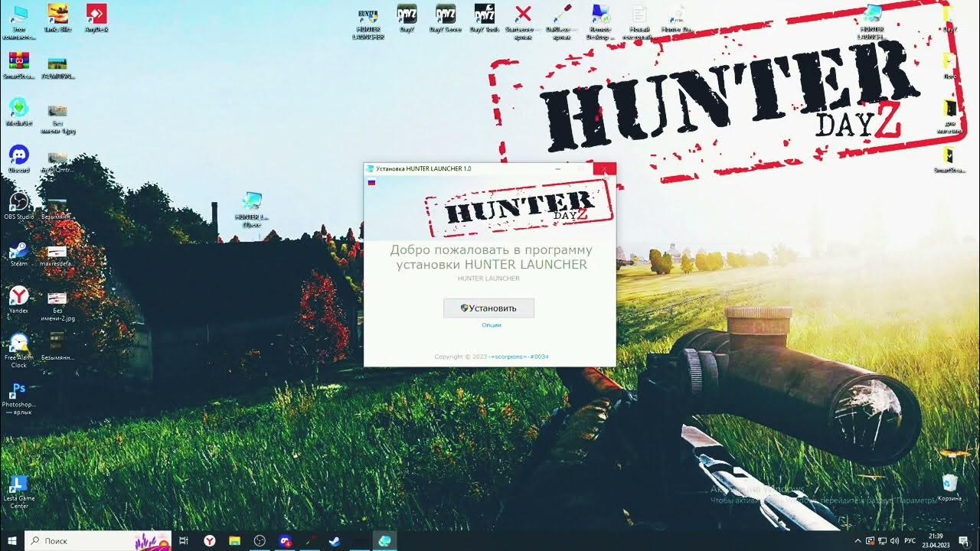Select the HUNTER LAUNCHER shield icon at top
Image resolution: width=980 pixels, height=551 pixels.
(x=369, y=21)
